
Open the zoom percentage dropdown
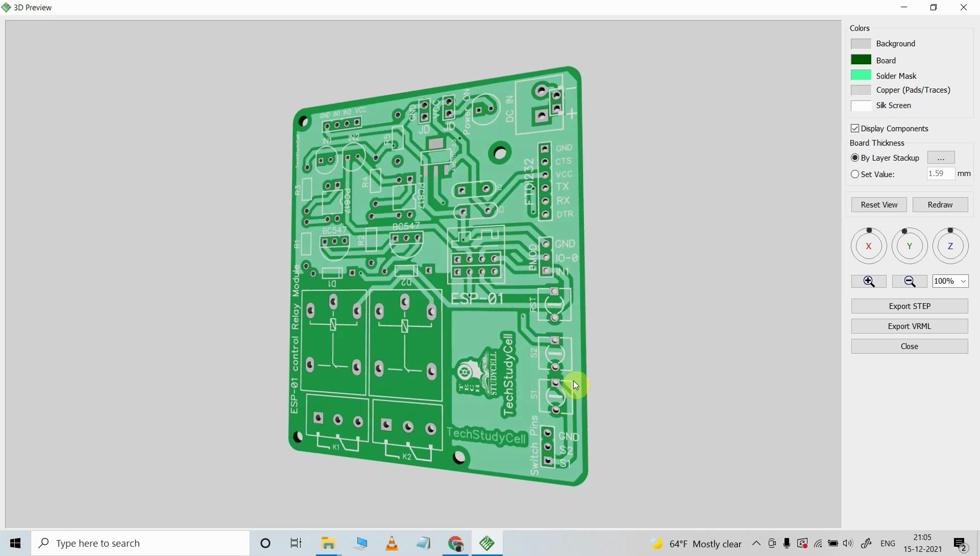coord(962,281)
